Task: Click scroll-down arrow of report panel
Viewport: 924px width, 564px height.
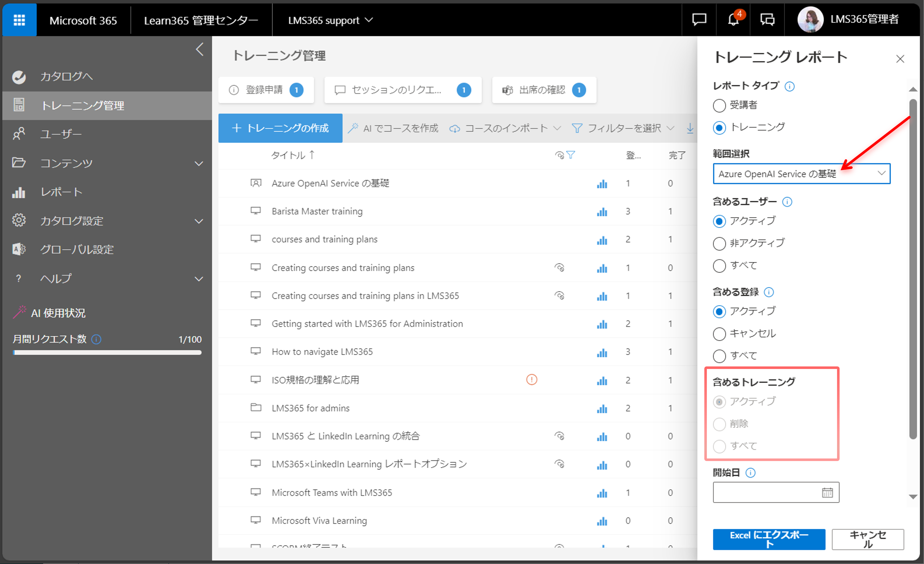Action: point(913,497)
